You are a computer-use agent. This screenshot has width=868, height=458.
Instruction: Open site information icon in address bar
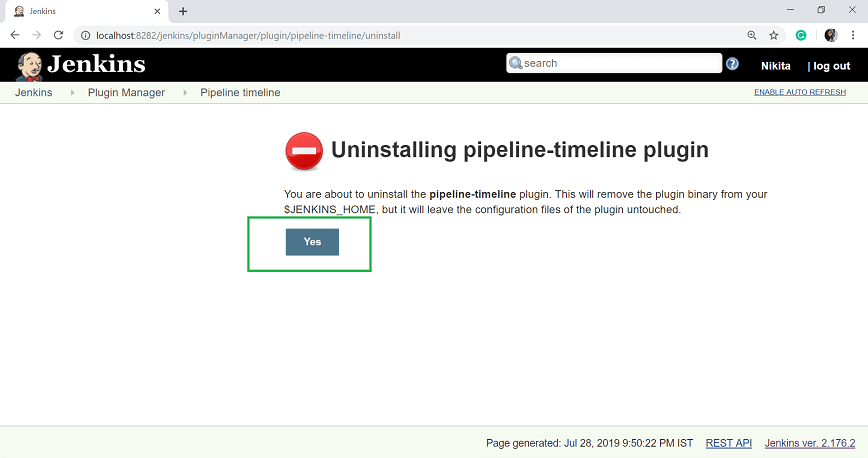coord(85,35)
